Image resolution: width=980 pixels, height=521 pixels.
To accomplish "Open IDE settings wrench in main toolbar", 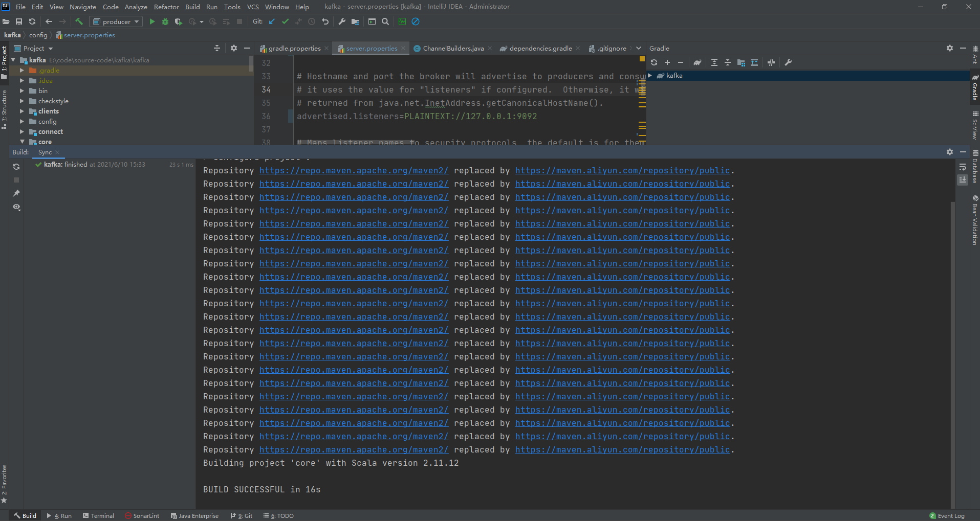I will point(342,21).
